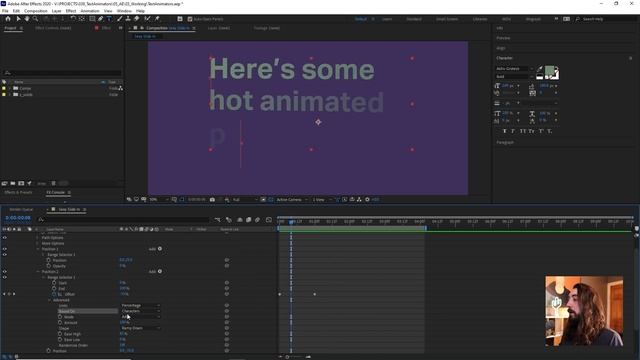Open the Mode Add dropdown
Image resolution: width=640 pixels, height=360 pixels.
click(140, 317)
